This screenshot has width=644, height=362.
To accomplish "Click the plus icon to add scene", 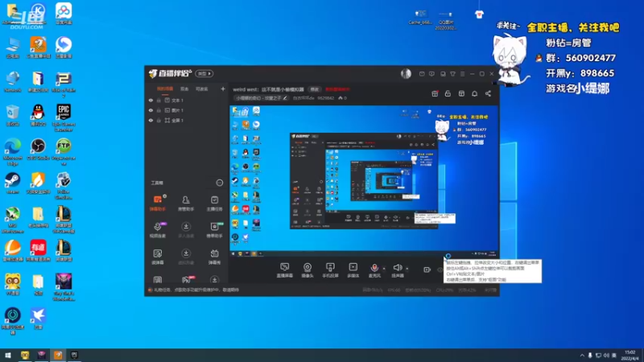I will [223, 88].
